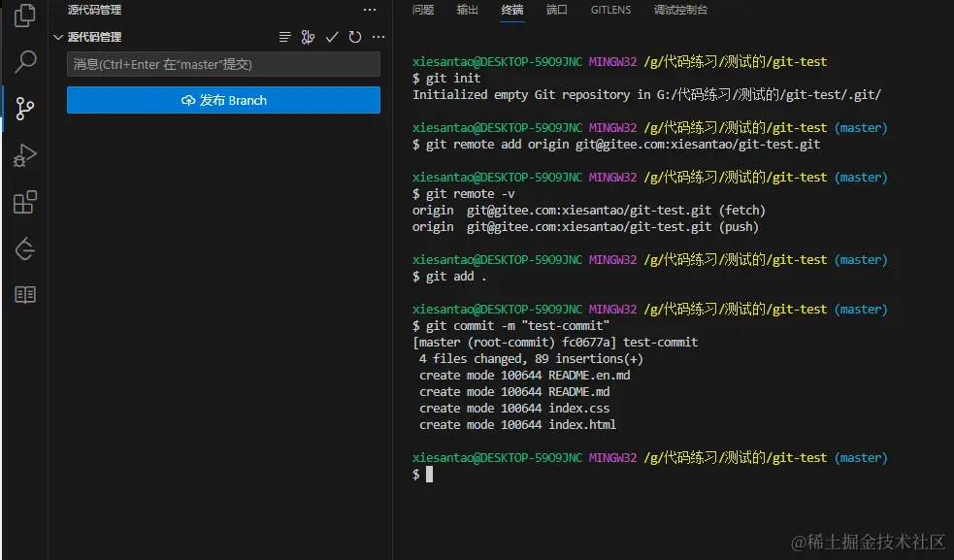
Task: Open more actions beside the refresh icon
Action: pos(378,37)
